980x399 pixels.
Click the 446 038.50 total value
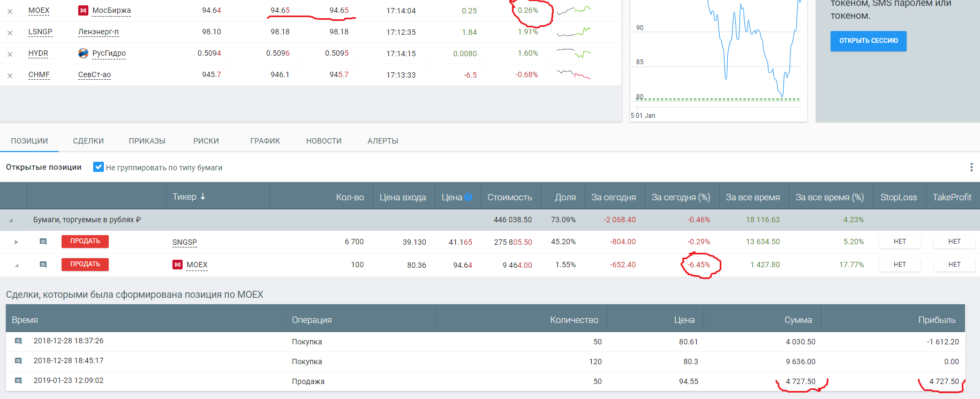click(x=513, y=220)
